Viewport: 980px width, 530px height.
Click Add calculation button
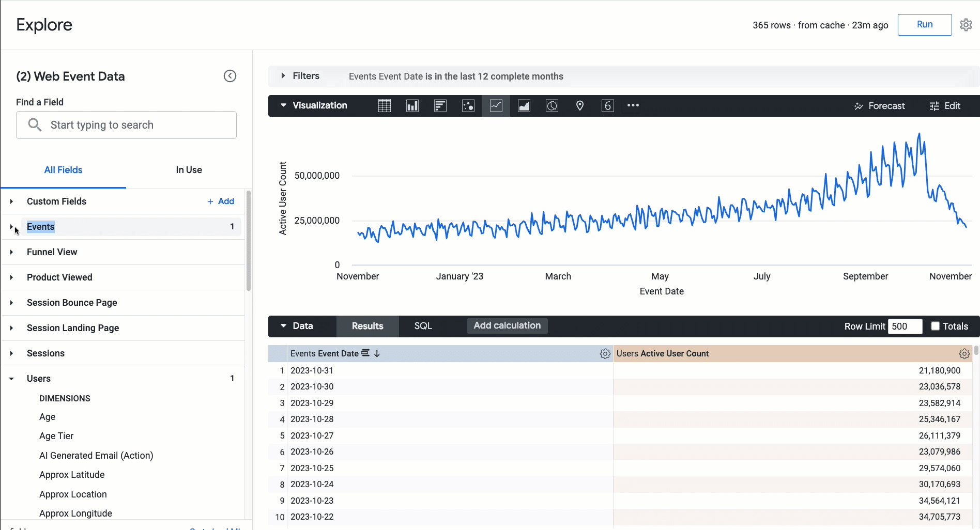[507, 325]
